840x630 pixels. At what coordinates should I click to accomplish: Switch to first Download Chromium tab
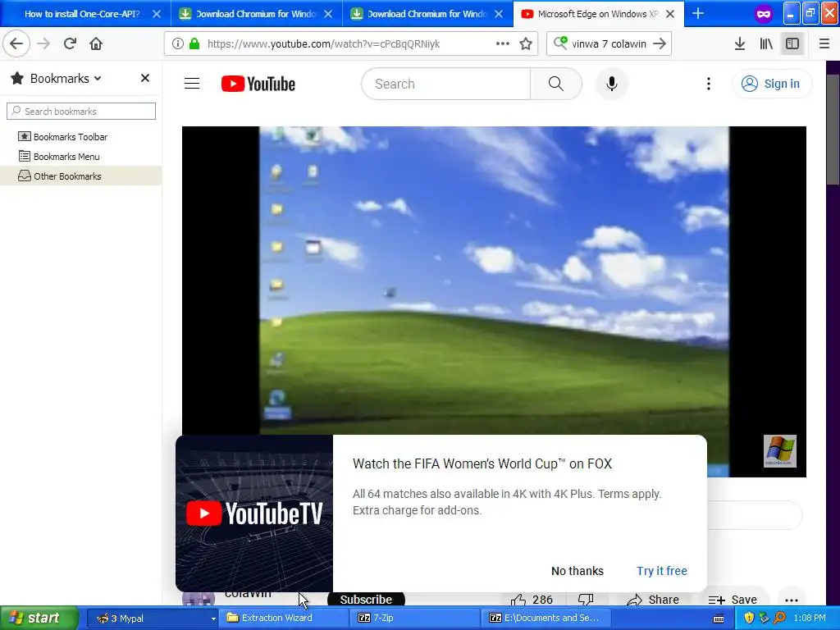pos(255,14)
